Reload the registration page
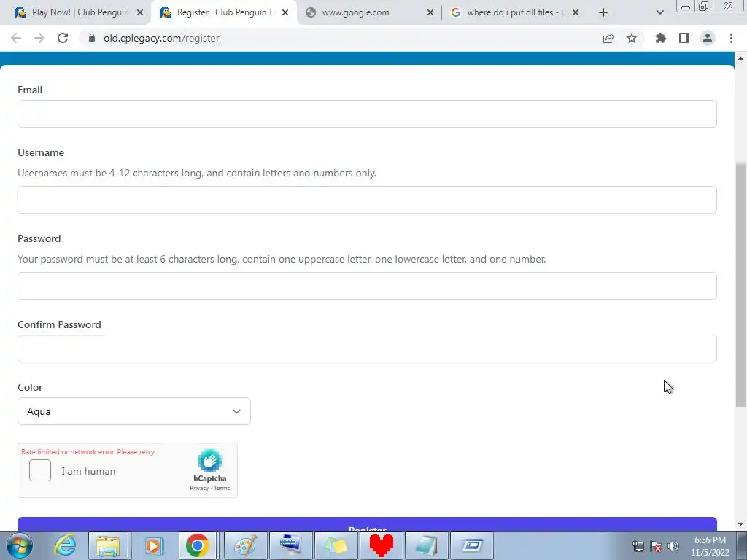This screenshot has width=747, height=560. 63,38
